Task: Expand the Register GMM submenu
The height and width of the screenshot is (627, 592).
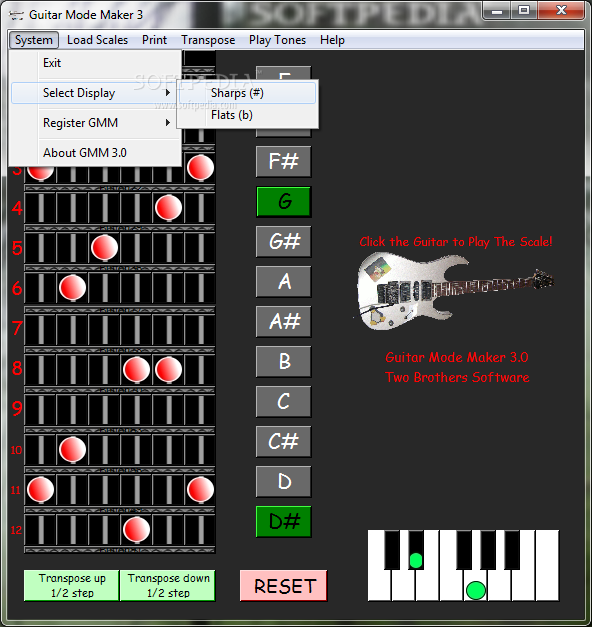Action: pos(94,123)
